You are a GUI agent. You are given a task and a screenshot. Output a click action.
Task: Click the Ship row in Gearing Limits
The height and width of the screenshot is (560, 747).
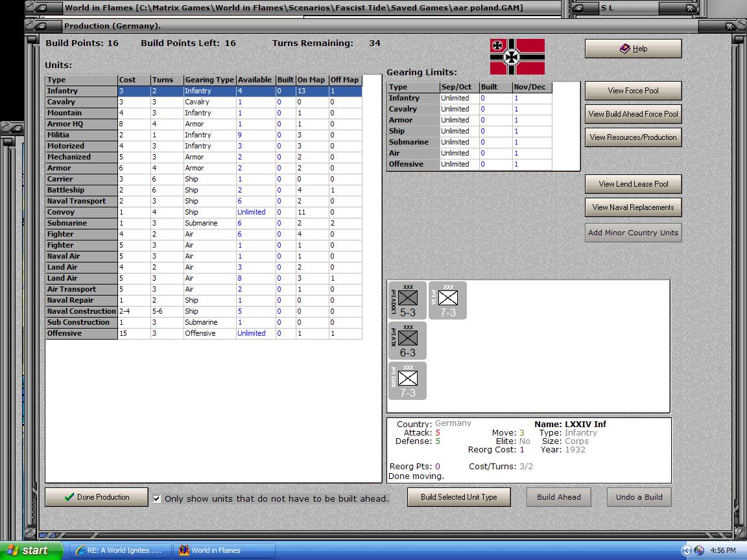[x=469, y=131]
